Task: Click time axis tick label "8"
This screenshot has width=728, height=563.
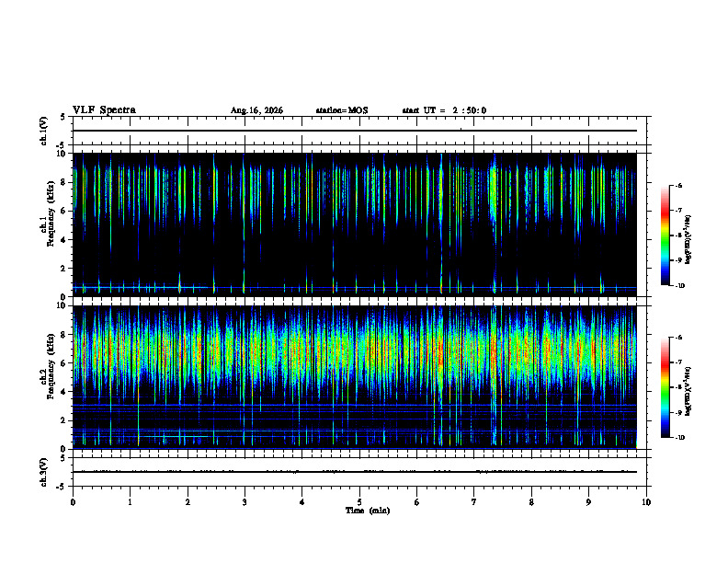Action: coord(531,502)
